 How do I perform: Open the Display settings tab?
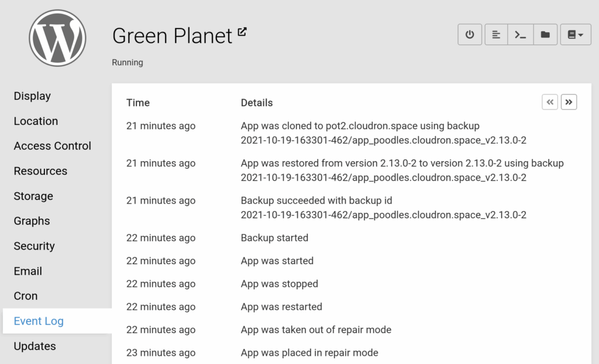[32, 96]
